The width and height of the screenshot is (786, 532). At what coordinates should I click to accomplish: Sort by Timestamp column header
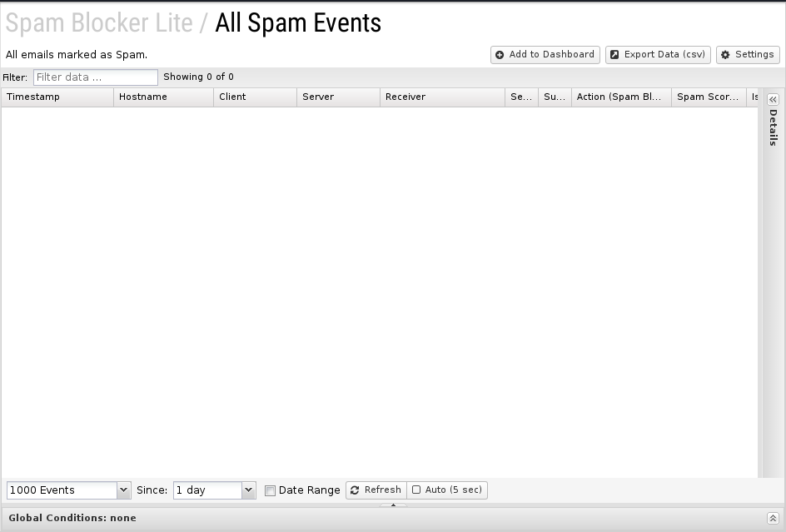pos(57,97)
